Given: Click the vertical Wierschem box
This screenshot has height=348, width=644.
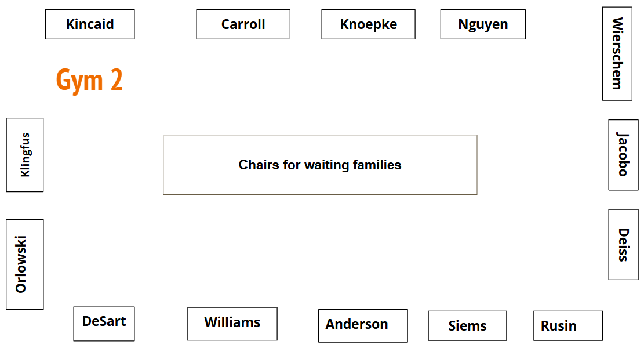Looking at the screenshot, I should [617, 53].
